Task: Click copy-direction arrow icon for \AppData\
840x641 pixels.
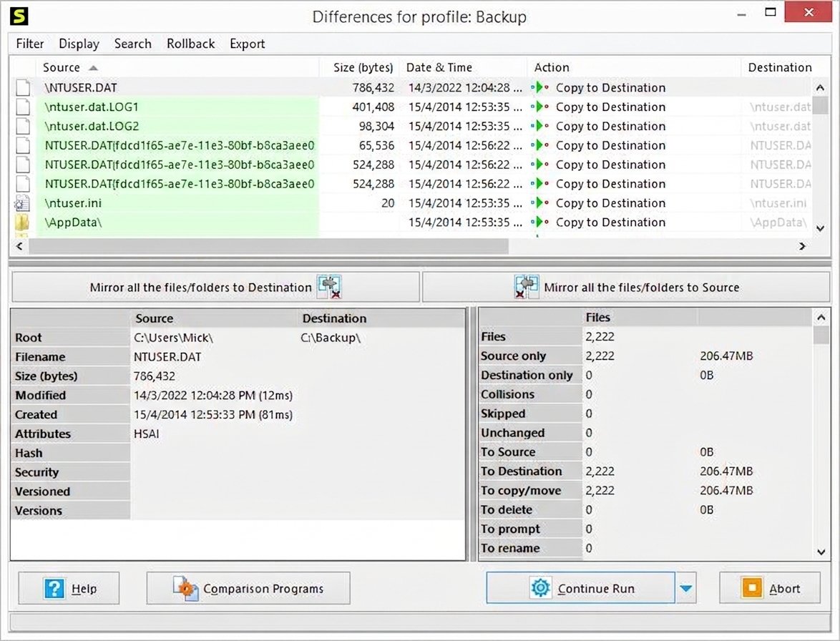Action: pos(540,222)
